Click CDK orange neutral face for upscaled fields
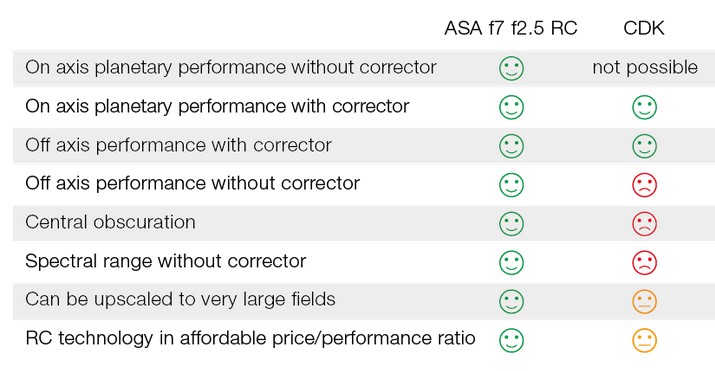This screenshot has height=371, width=715. click(x=644, y=301)
